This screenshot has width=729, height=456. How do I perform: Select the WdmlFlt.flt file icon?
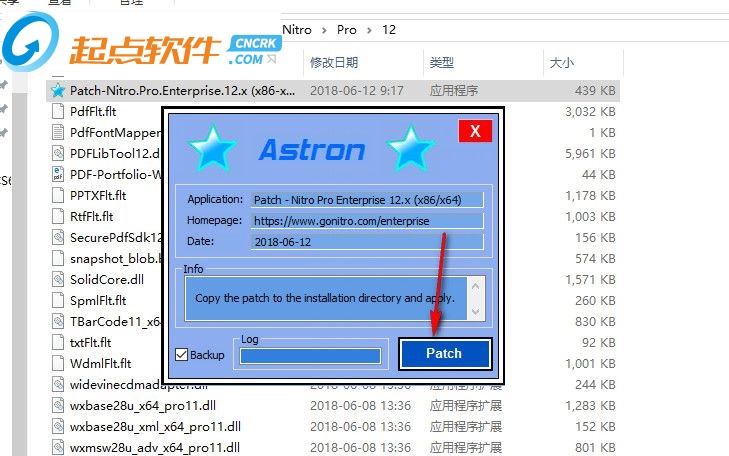pos(58,363)
